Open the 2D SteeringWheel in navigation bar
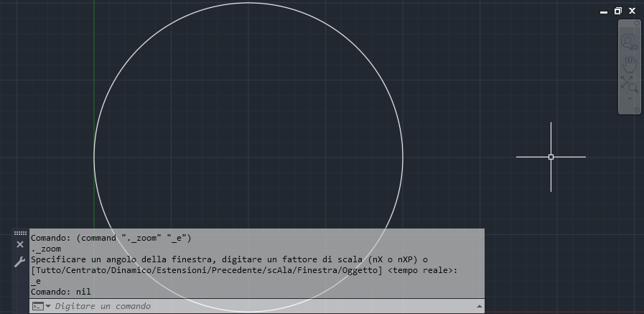This screenshot has height=314, width=644. pyautogui.click(x=629, y=42)
